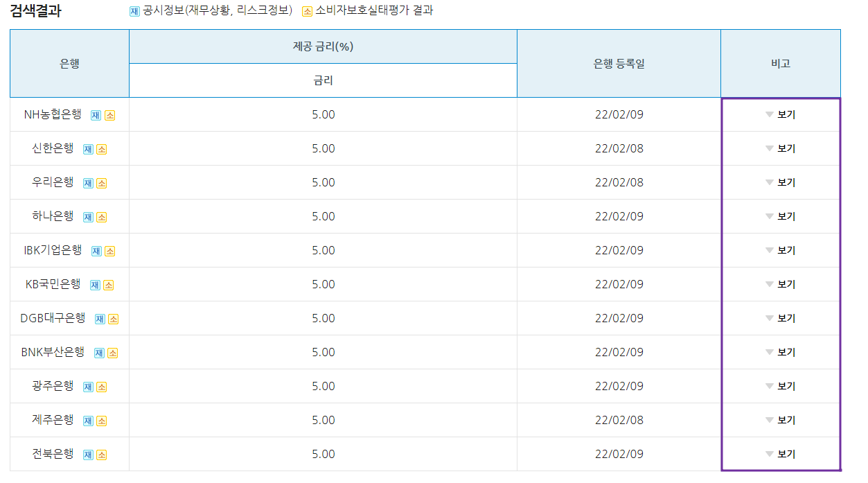Open 재 disclosure icon for NH농협은행
Image resolution: width=868 pixels, height=483 pixels.
pyautogui.click(x=96, y=115)
